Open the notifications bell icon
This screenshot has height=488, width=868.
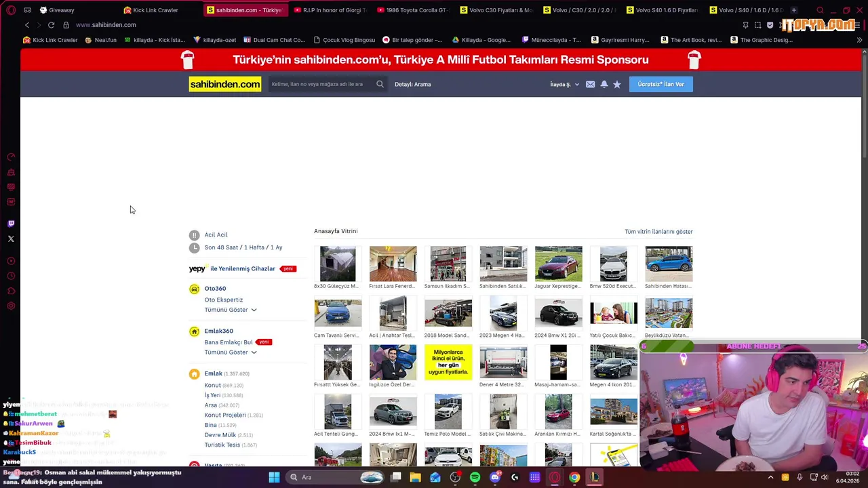point(604,84)
